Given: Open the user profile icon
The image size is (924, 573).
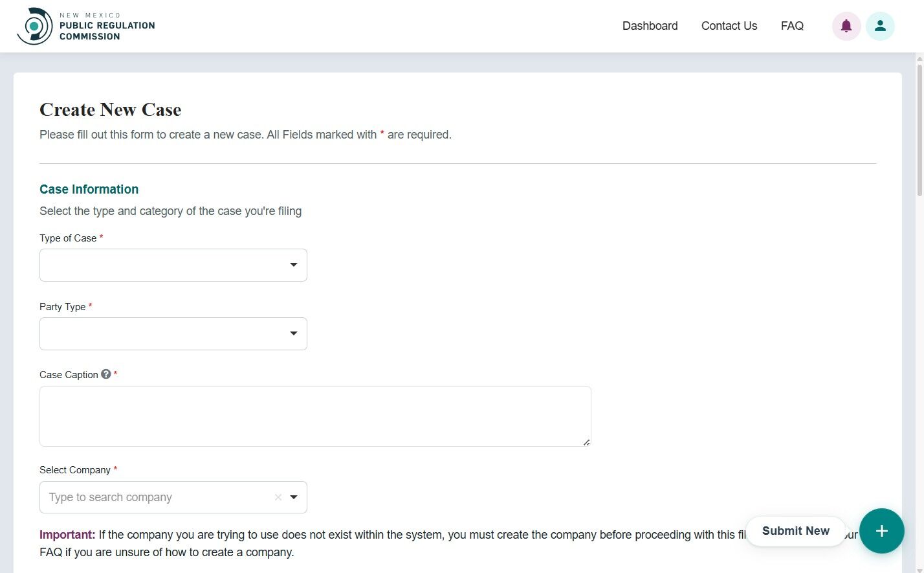Looking at the screenshot, I should 880,26.
